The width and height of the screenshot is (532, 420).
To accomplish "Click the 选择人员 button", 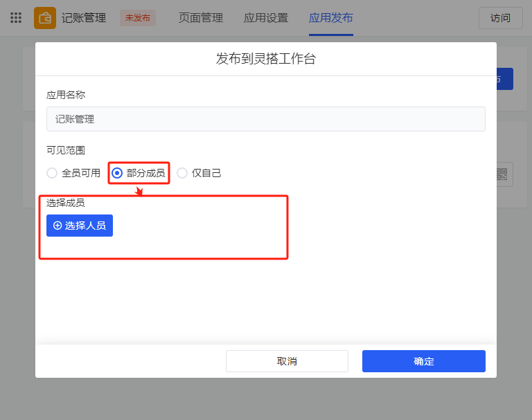I will point(80,226).
